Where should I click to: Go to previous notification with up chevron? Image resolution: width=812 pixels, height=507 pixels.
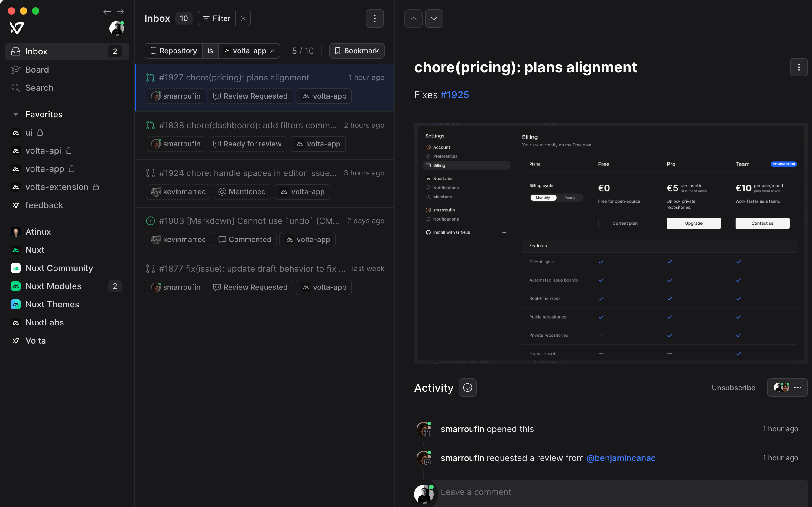click(x=414, y=18)
